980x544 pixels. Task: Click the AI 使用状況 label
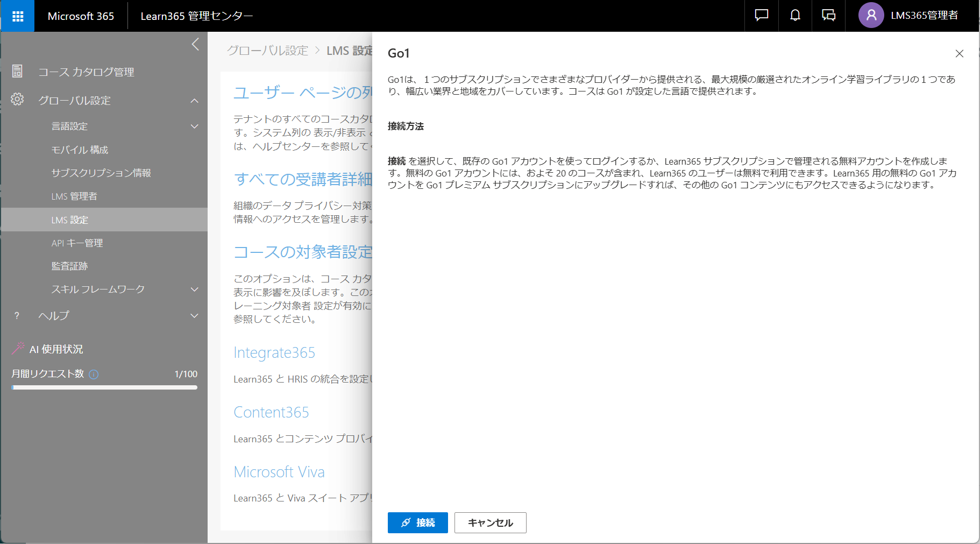point(56,349)
